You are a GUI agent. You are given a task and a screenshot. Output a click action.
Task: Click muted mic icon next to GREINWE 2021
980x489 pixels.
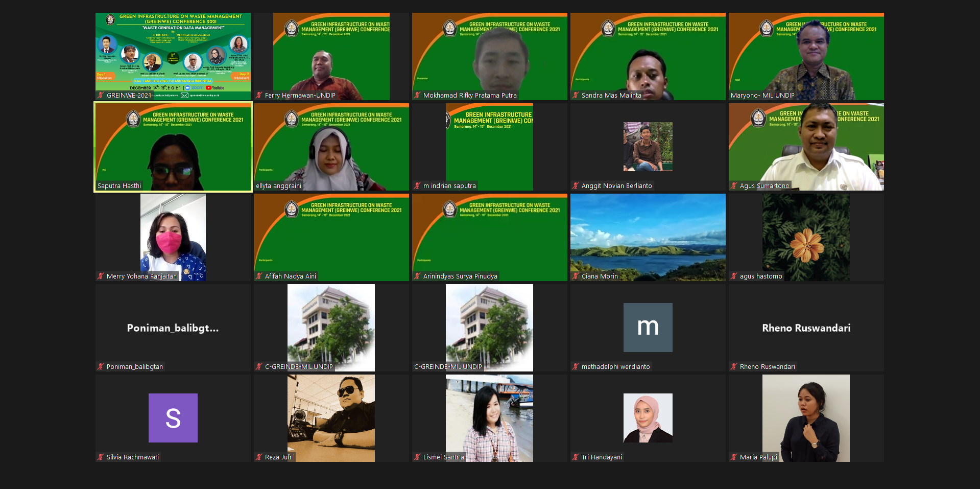click(x=101, y=96)
